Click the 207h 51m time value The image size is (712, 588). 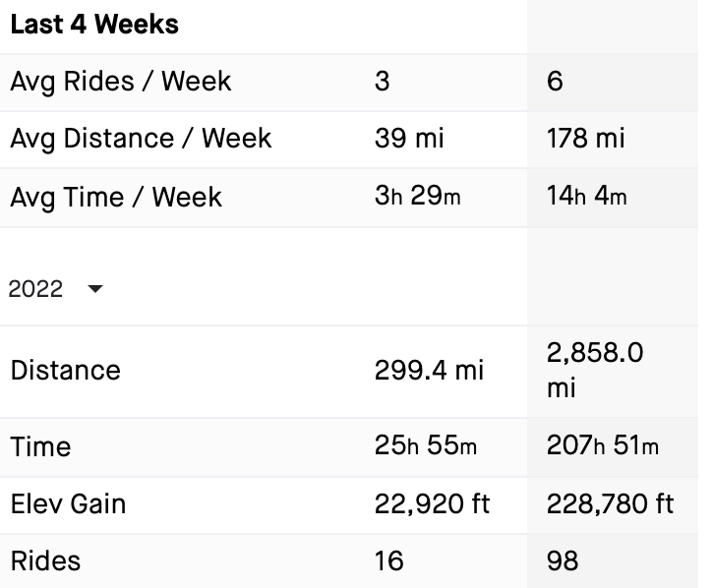click(x=602, y=446)
